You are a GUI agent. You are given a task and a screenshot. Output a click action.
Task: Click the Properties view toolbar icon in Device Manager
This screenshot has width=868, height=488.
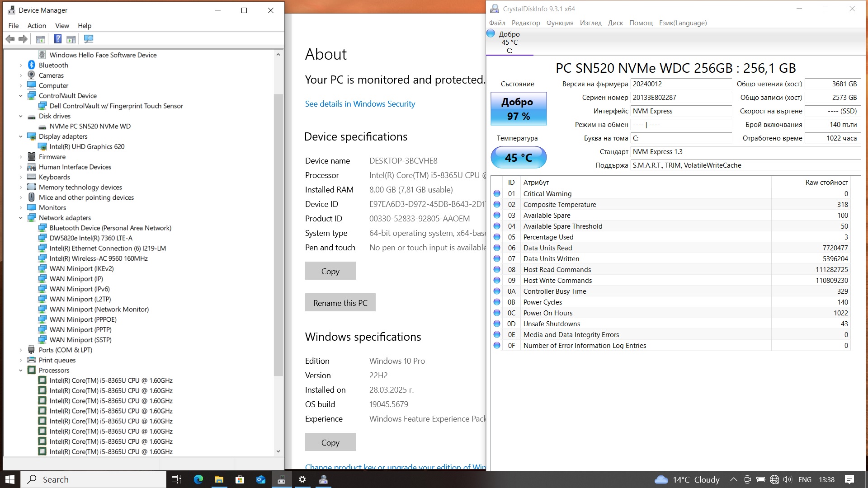click(71, 39)
